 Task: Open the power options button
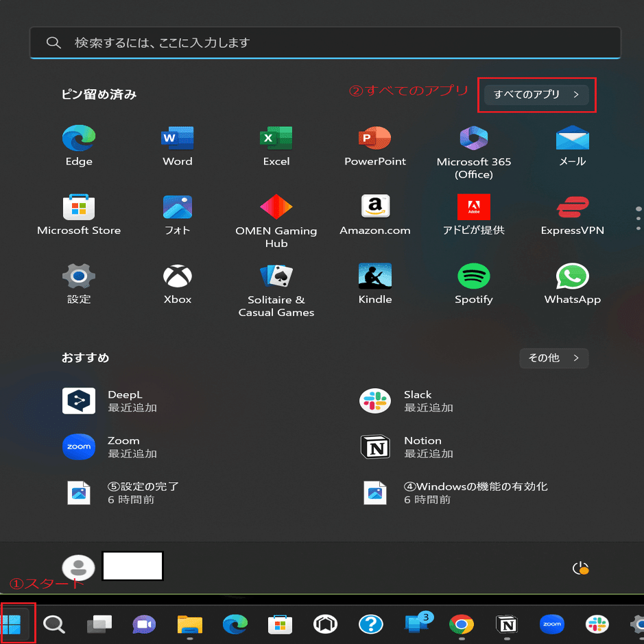click(x=580, y=569)
